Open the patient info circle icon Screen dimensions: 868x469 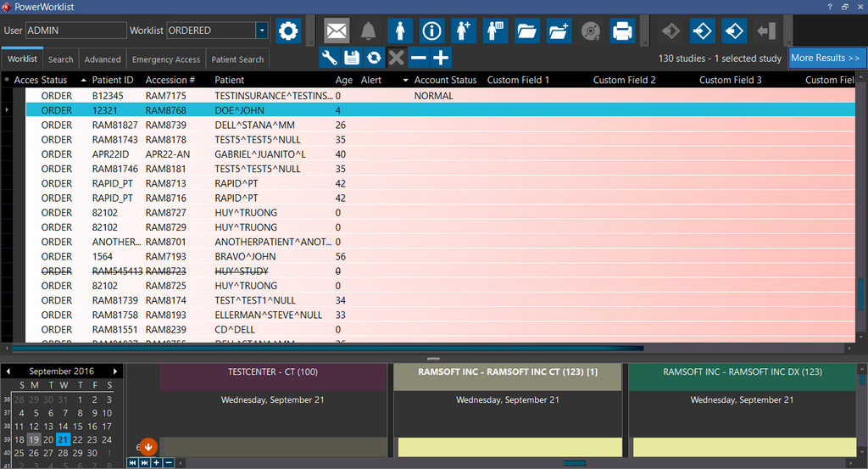pyautogui.click(x=431, y=31)
